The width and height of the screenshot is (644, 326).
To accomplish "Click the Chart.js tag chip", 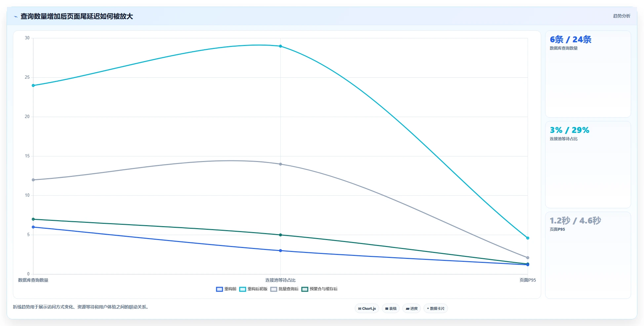I will pyautogui.click(x=367, y=308).
